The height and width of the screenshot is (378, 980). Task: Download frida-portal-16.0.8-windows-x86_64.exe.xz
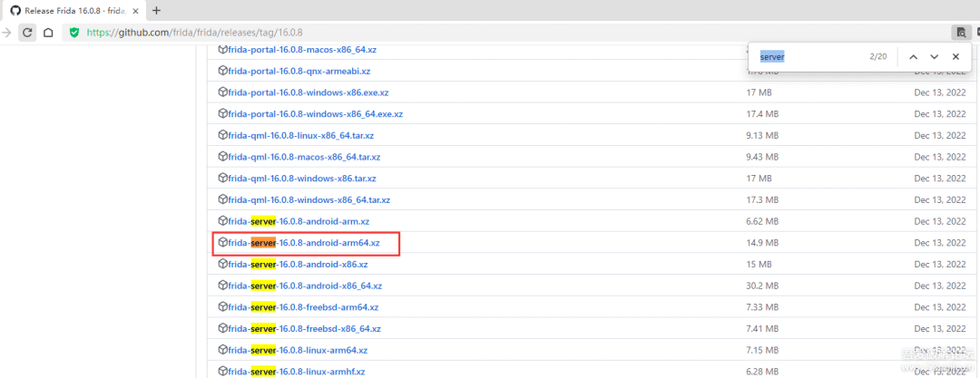315,114
